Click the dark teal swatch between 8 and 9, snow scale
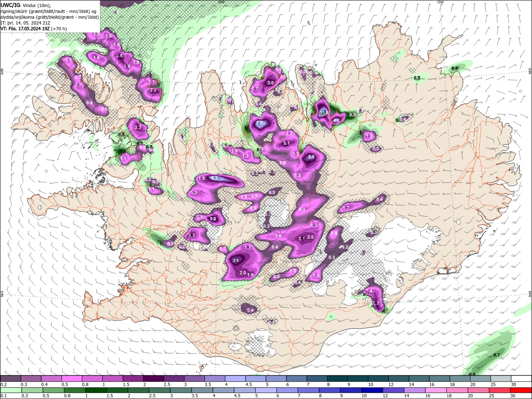The width and height of the screenshot is (532, 399). (337, 379)
